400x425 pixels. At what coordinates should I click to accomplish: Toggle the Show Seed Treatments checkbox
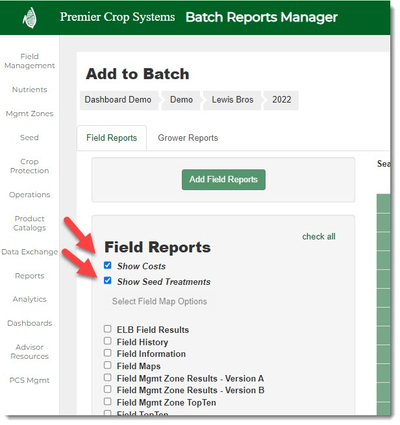(107, 281)
